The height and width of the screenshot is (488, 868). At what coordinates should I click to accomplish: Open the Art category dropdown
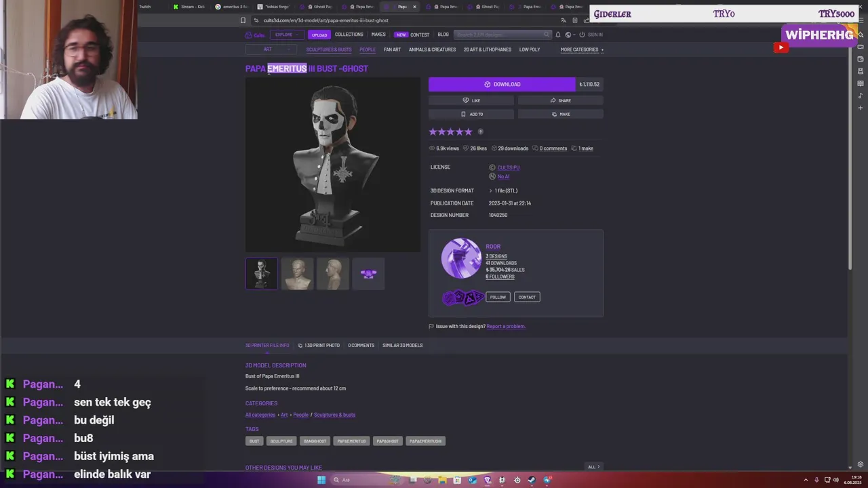tap(271, 49)
